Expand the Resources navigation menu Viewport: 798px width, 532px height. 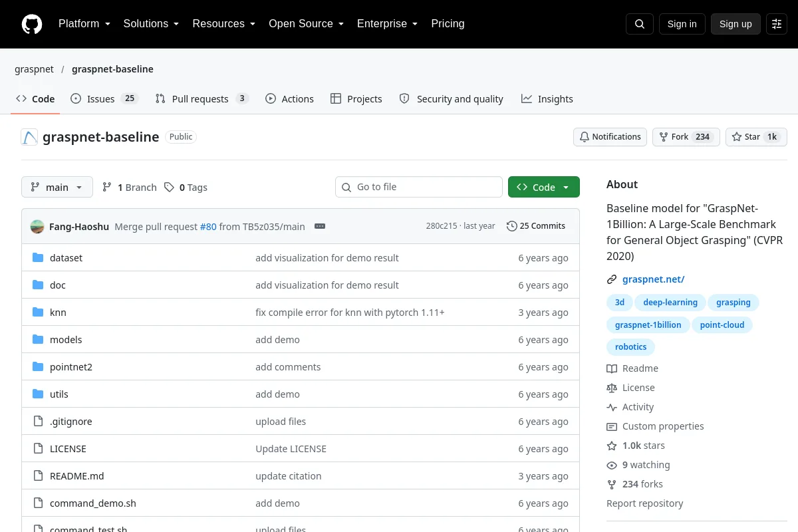(x=224, y=23)
